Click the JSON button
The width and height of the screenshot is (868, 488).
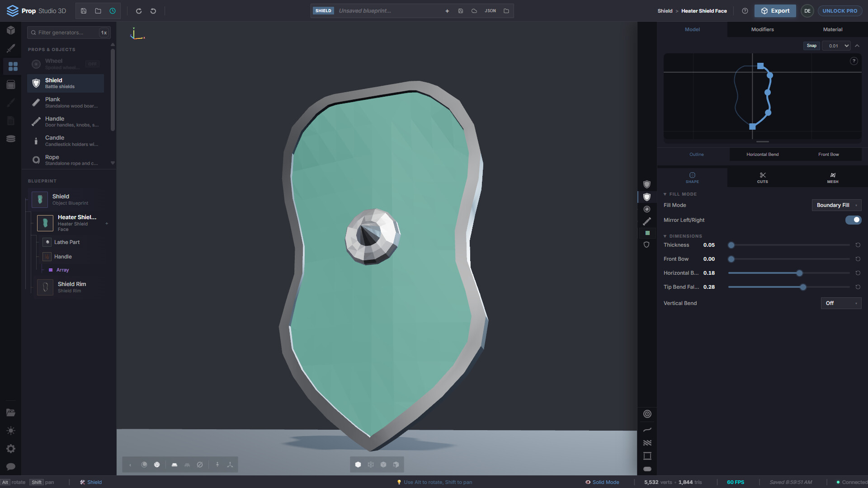click(491, 11)
